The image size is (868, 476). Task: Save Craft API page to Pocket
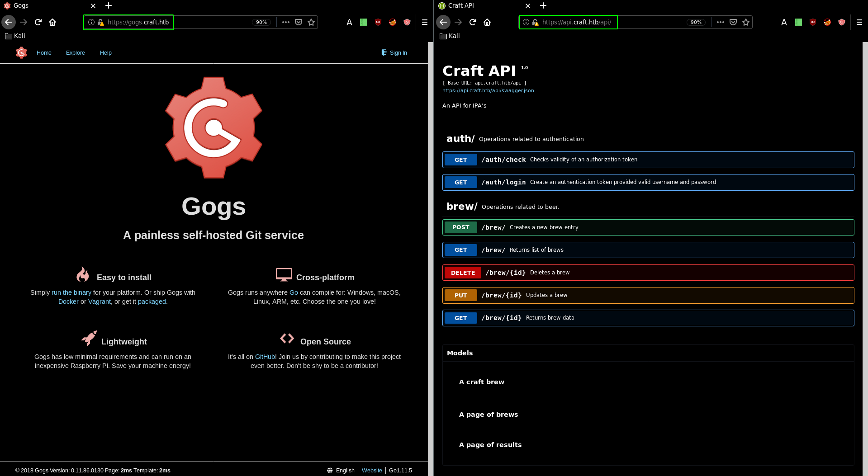point(733,22)
